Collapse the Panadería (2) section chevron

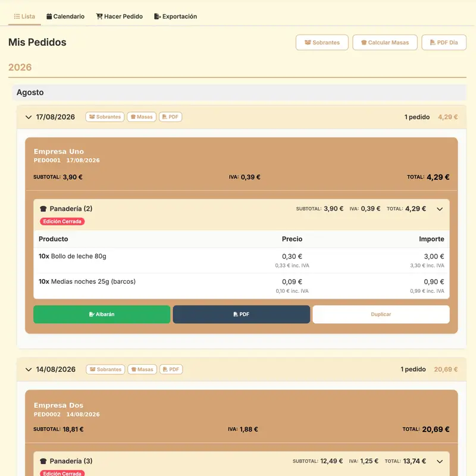tap(440, 209)
